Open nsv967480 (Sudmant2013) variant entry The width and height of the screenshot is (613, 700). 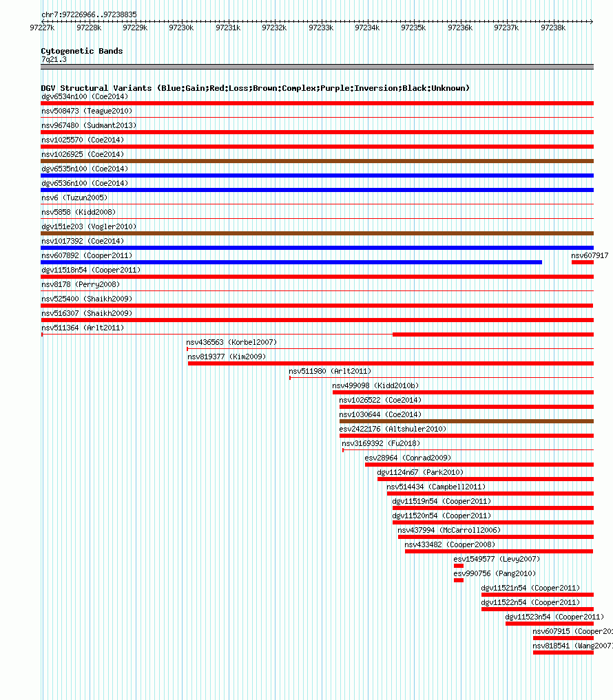pos(89,125)
